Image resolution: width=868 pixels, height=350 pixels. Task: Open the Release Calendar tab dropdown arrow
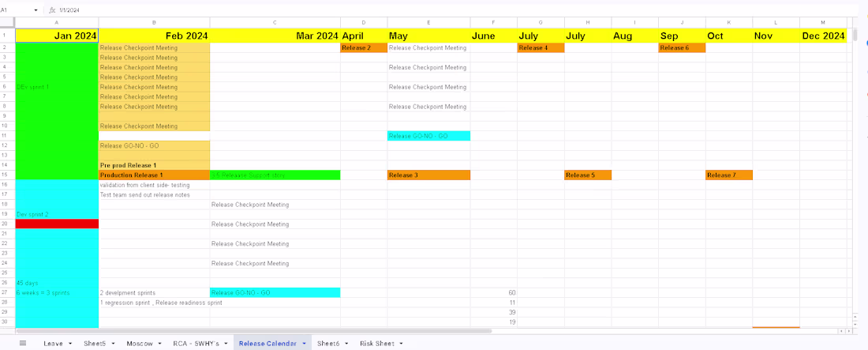tap(305, 344)
